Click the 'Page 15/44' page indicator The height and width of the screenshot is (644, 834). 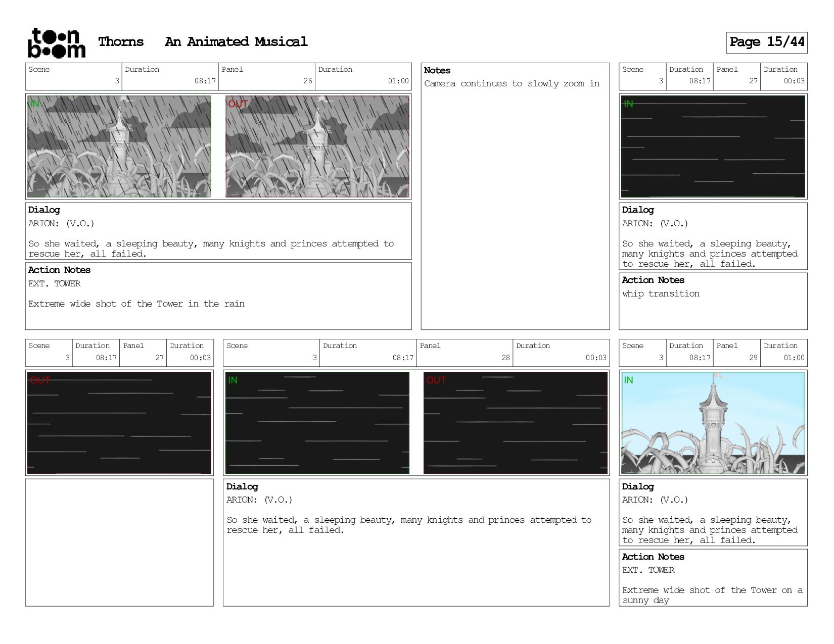coord(767,42)
